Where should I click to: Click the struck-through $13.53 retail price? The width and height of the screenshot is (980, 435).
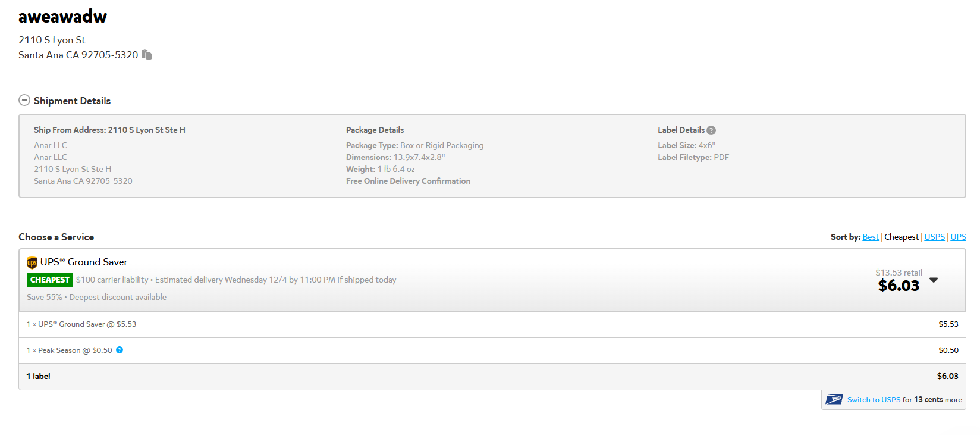pyautogui.click(x=899, y=273)
